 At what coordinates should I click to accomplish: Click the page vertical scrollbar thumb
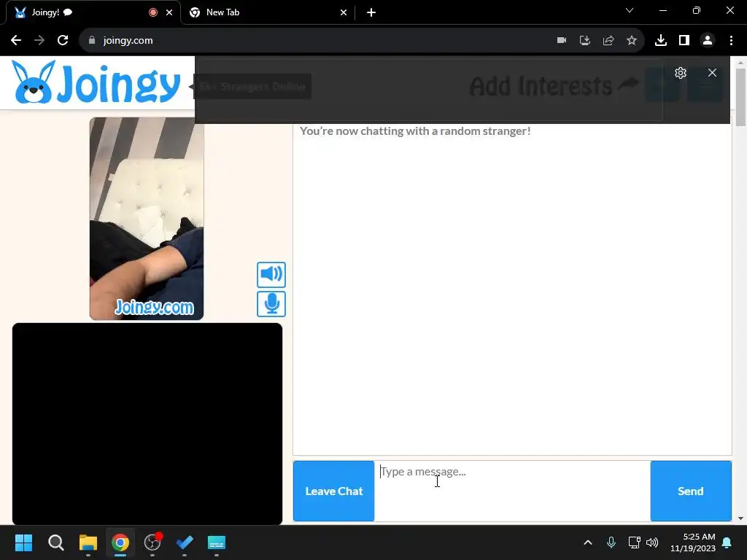click(x=740, y=97)
